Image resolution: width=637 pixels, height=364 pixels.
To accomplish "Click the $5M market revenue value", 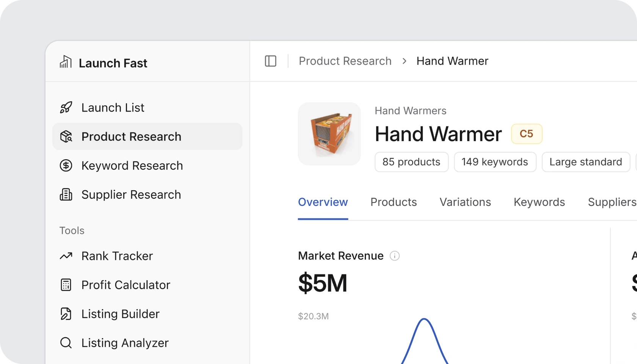I will 323,283.
